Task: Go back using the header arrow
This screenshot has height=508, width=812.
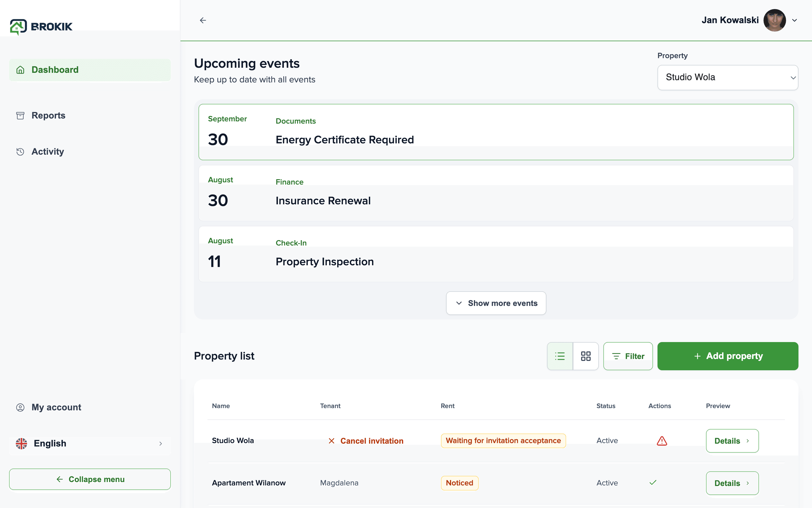Action: (x=203, y=21)
